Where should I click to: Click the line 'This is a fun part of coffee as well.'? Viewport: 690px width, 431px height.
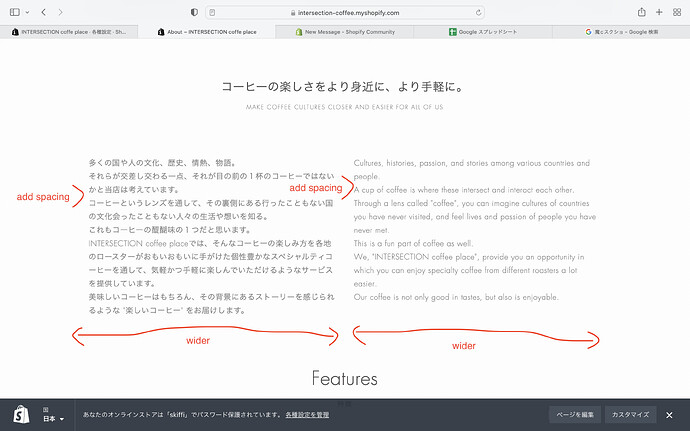coord(413,243)
